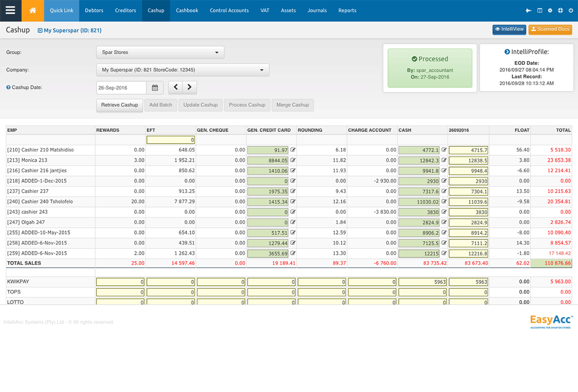Open the hamburger main menu
Viewport: 578px width, 392px height.
[10, 10]
